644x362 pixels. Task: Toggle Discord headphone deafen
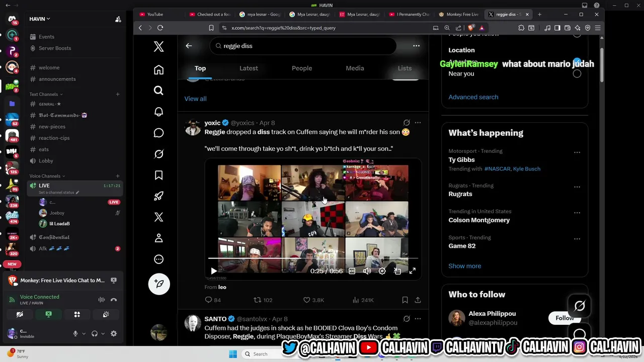95,333
